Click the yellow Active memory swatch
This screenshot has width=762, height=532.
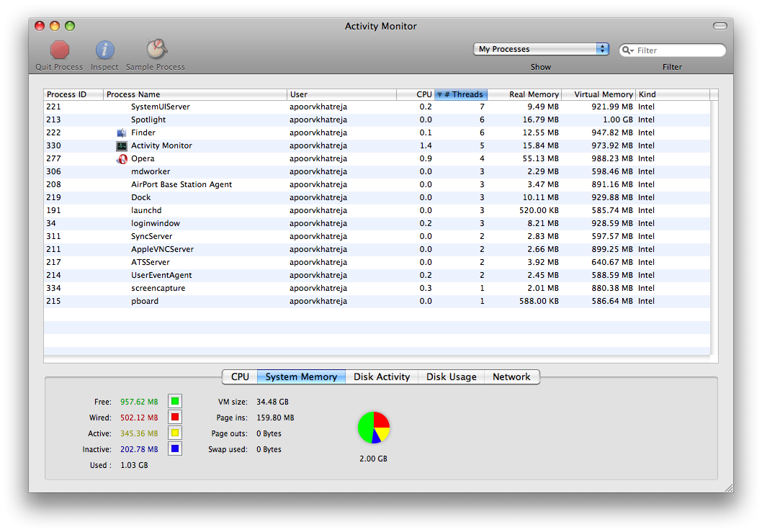[175, 433]
